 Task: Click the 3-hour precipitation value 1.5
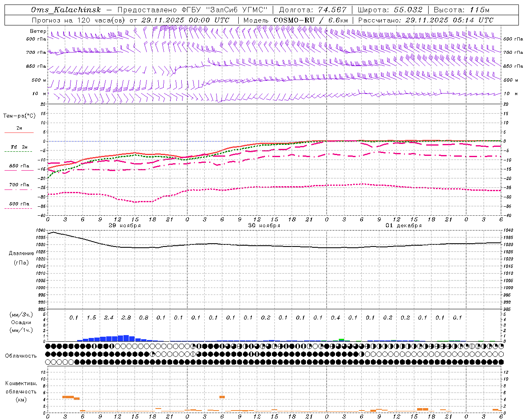pyautogui.click(x=91, y=317)
